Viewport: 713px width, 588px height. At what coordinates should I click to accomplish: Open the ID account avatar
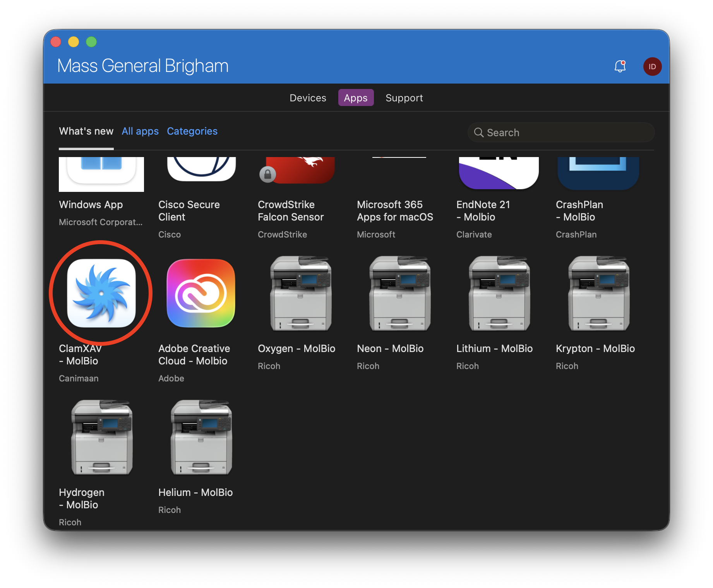click(x=652, y=67)
